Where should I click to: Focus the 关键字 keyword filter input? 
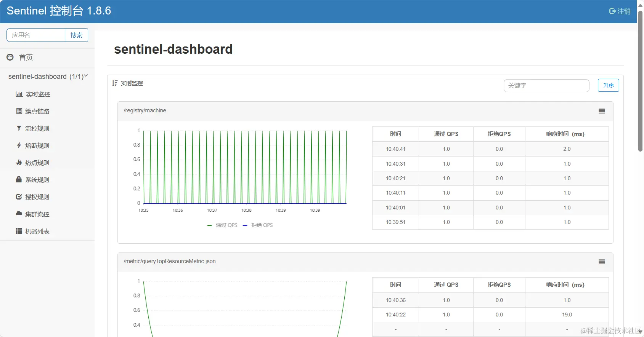click(x=546, y=86)
